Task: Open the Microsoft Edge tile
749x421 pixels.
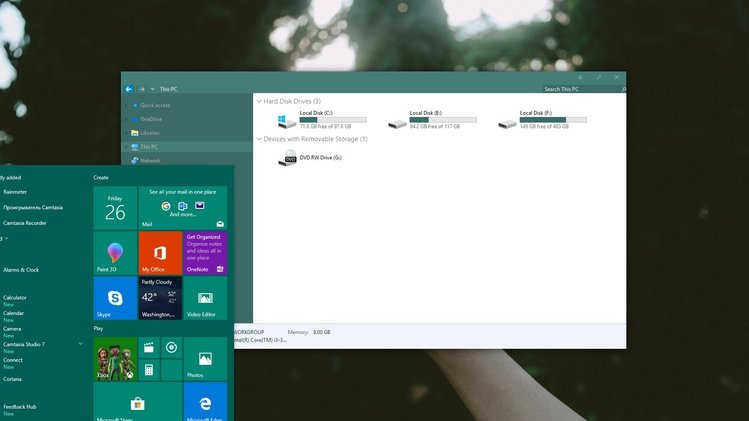Action: (x=205, y=402)
